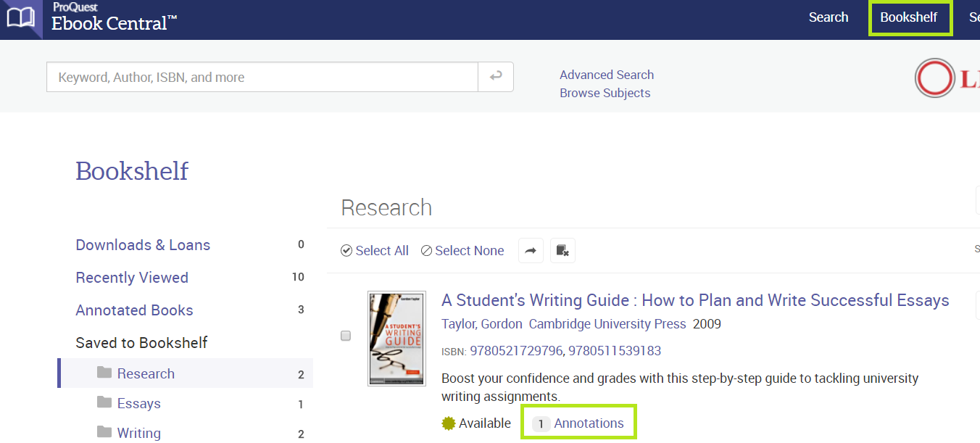Click the Recently Viewed count 10
Image resolution: width=980 pixels, height=443 pixels.
(298, 277)
